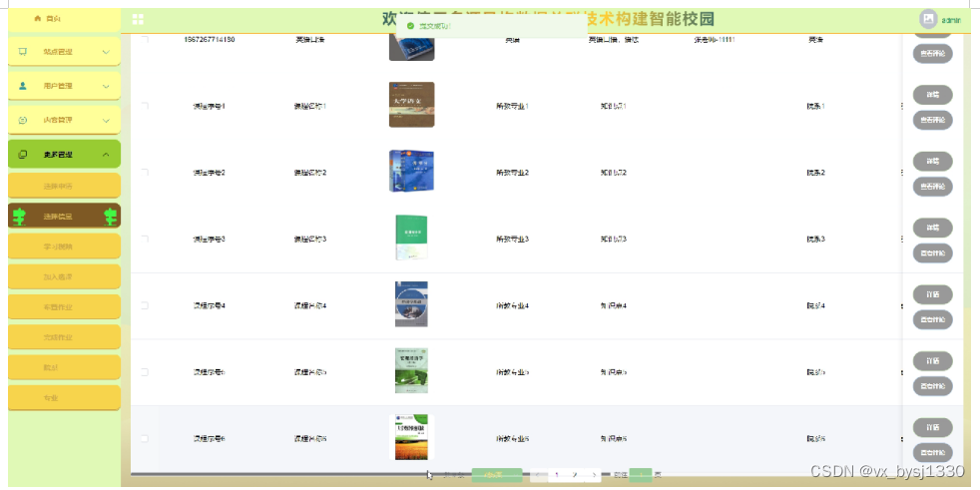Screen dimensions: 980x490
Task: Click the admin username text
Action: [951, 20]
